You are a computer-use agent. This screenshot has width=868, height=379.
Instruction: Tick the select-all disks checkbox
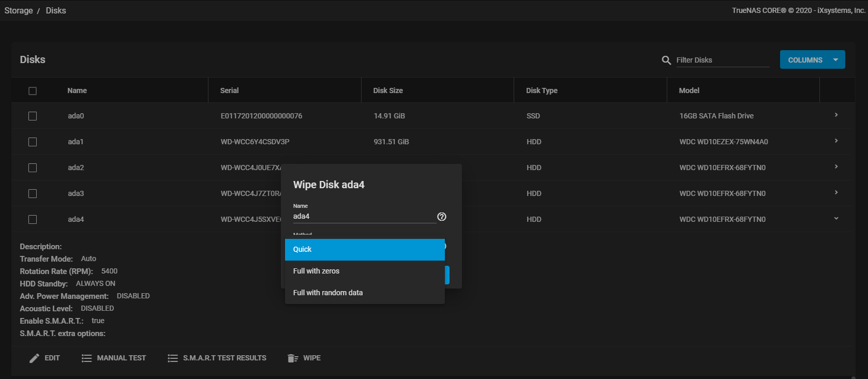pyautogui.click(x=33, y=91)
